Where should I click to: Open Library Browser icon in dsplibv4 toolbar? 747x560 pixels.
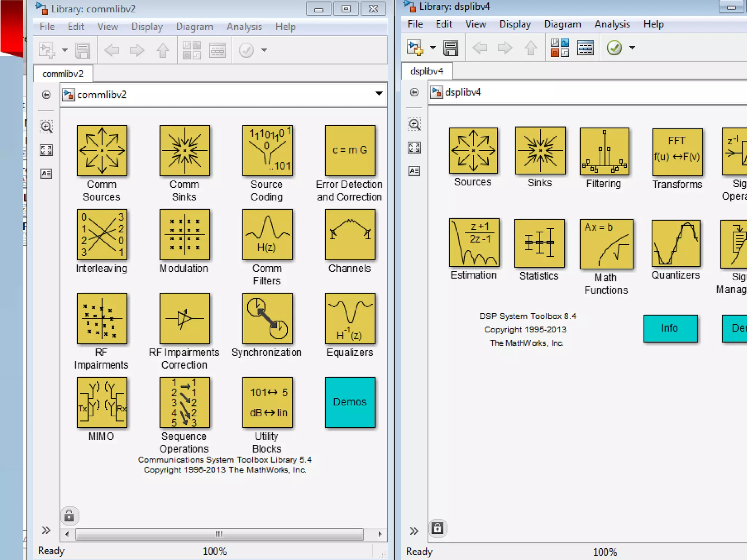(560, 48)
